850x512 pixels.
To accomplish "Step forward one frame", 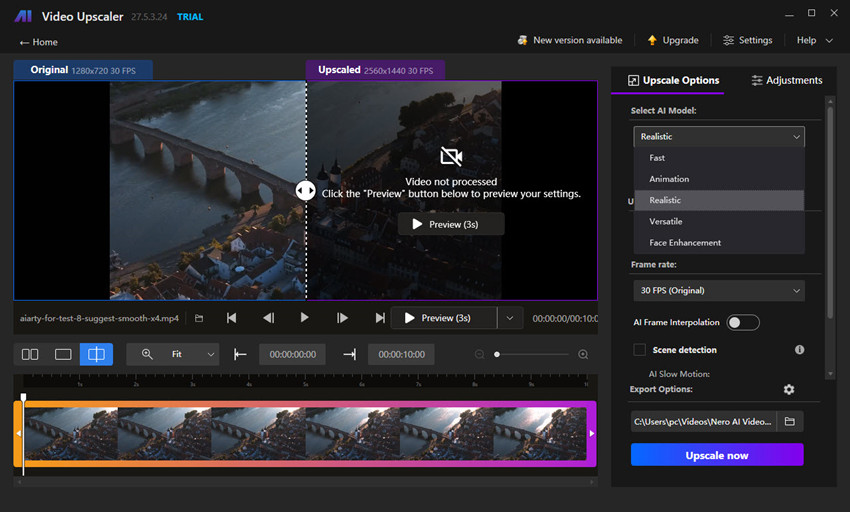I will pos(342,318).
